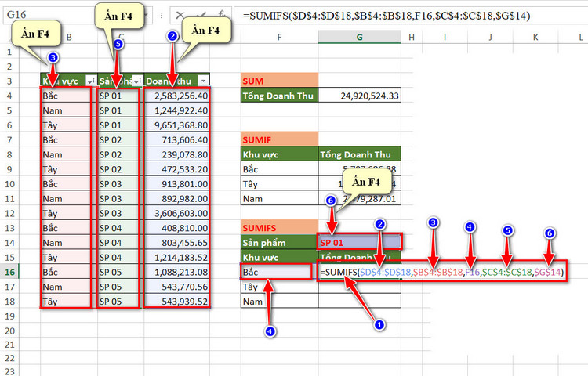The width and height of the screenshot is (588, 376).
Task: Select the value 239,078.80
Action: (x=176, y=154)
